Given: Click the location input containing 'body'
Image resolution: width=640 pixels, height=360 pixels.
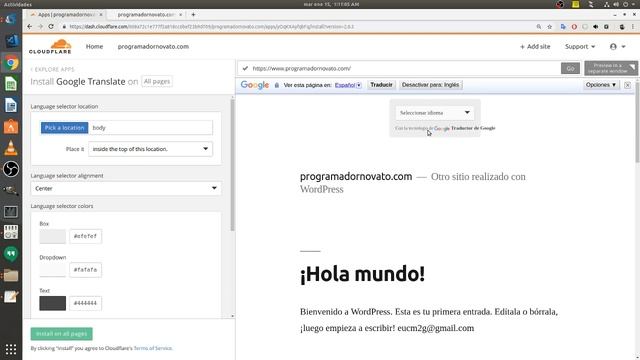Looking at the screenshot, I should pos(151,128).
